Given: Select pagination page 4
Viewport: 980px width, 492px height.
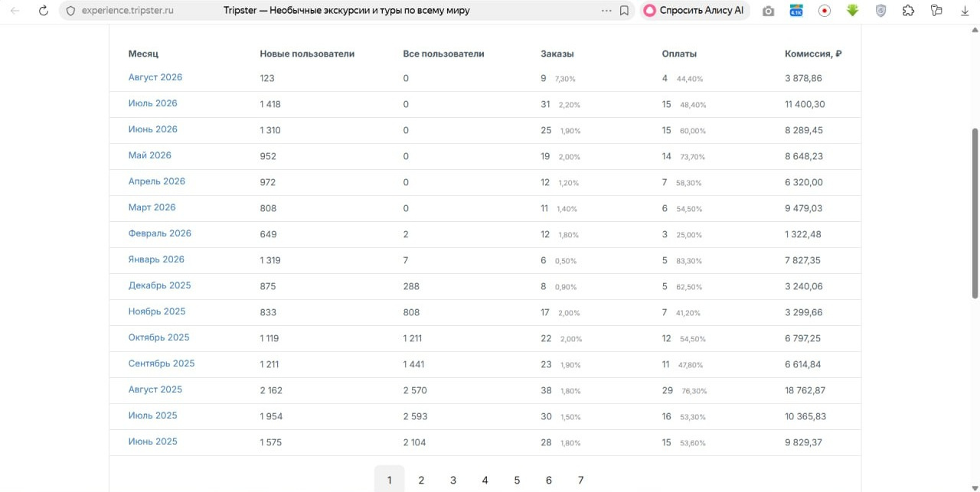Looking at the screenshot, I should [485, 480].
